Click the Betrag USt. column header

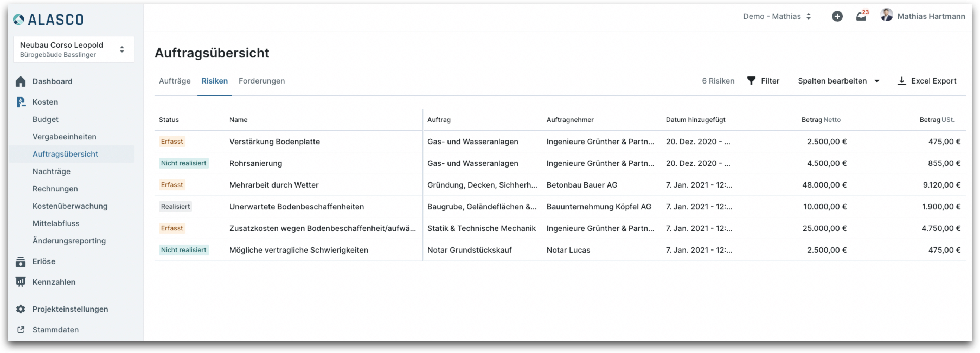tap(937, 120)
